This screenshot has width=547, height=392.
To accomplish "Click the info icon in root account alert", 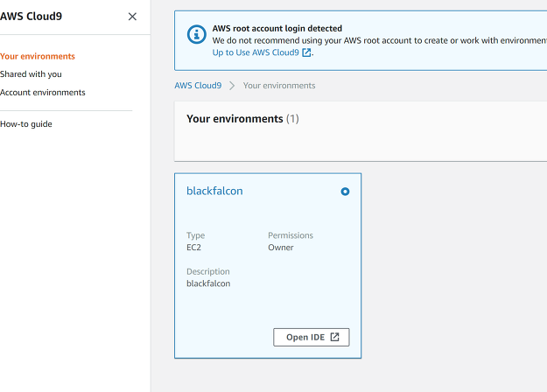I will (197, 34).
